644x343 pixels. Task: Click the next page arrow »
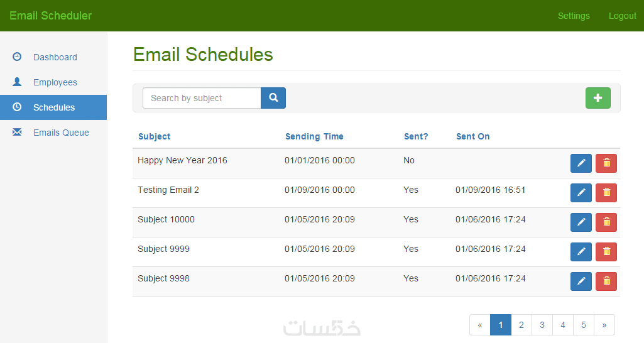tap(604, 325)
